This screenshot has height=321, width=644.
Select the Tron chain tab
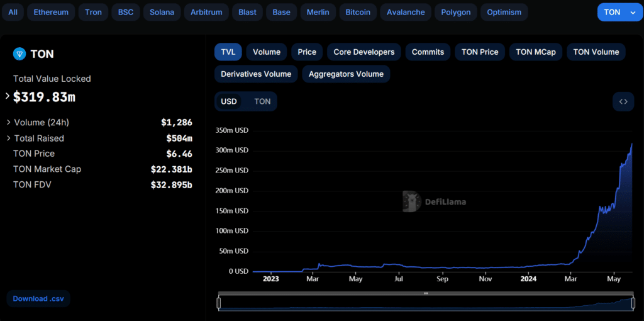point(93,13)
